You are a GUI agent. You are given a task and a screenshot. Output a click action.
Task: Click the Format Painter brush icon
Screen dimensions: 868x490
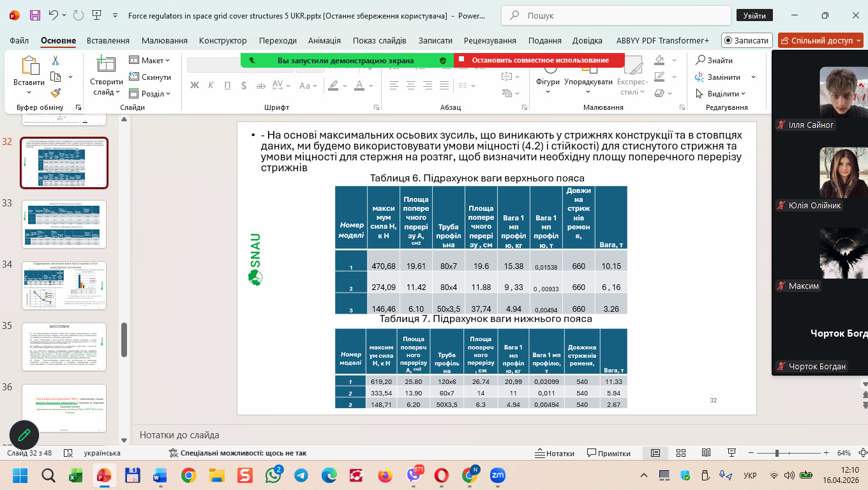56,93
